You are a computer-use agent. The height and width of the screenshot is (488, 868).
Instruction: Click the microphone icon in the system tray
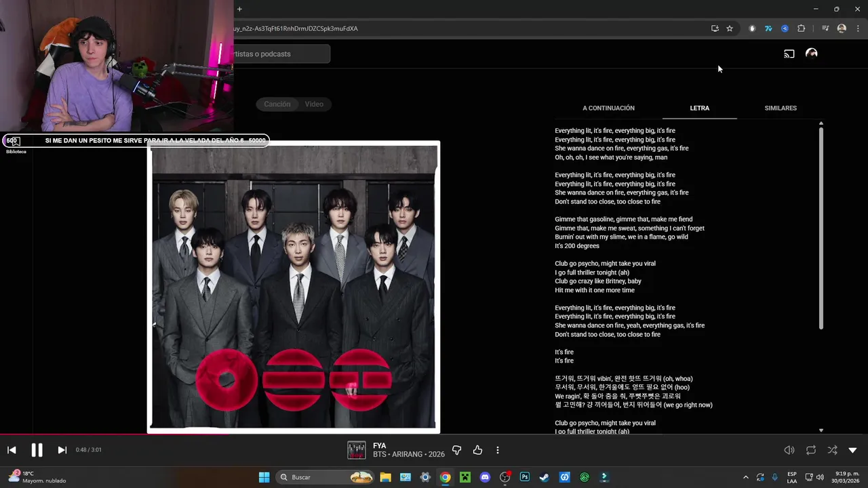pyautogui.click(x=775, y=477)
